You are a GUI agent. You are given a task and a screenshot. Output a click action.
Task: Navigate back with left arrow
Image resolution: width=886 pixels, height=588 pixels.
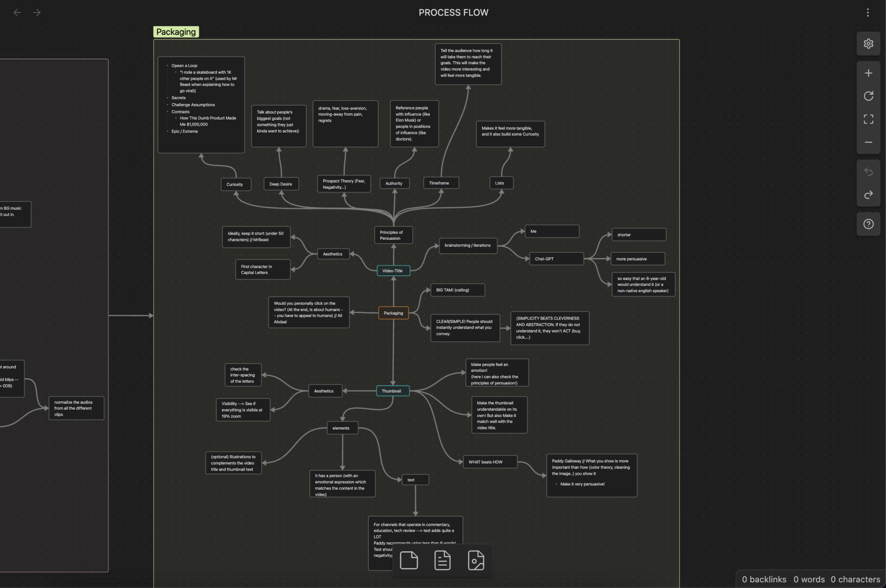[x=17, y=12]
